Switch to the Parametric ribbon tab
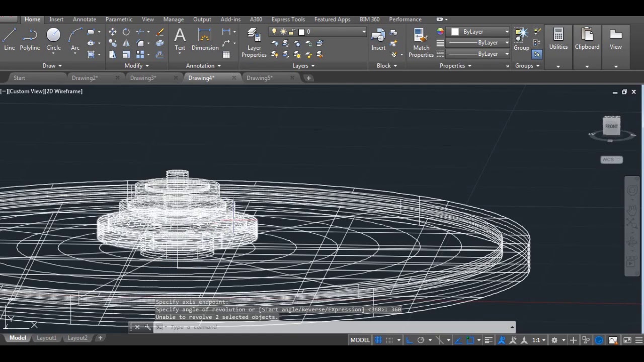Image resolution: width=644 pixels, height=362 pixels. [119, 19]
